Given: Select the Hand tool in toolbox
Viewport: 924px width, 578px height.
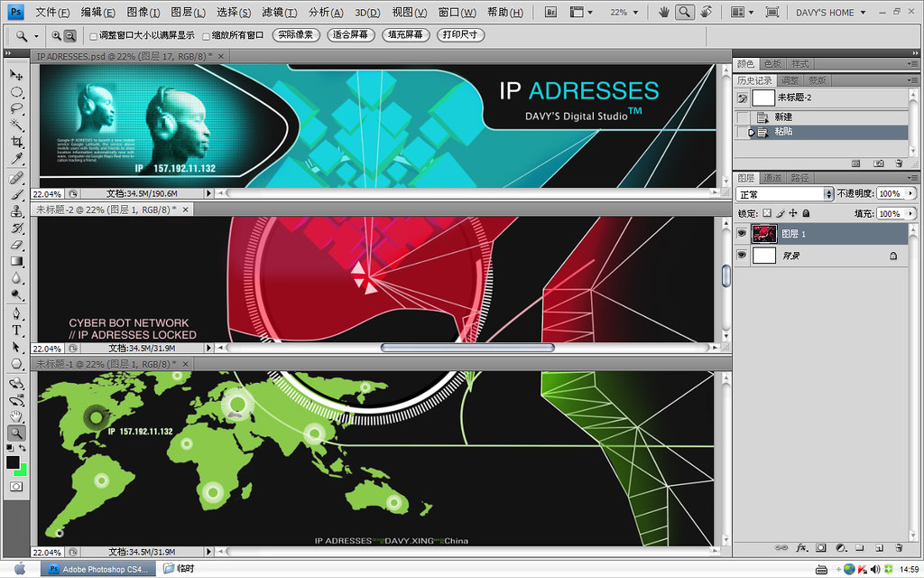Looking at the screenshot, I should 16,416.
